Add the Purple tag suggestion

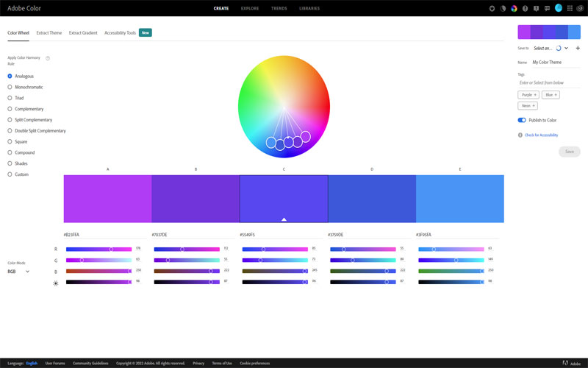click(x=528, y=95)
